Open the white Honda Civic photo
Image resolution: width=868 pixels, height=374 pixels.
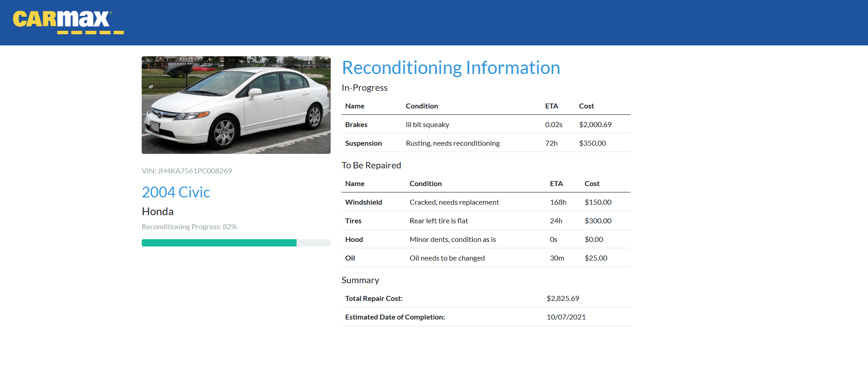click(x=236, y=105)
